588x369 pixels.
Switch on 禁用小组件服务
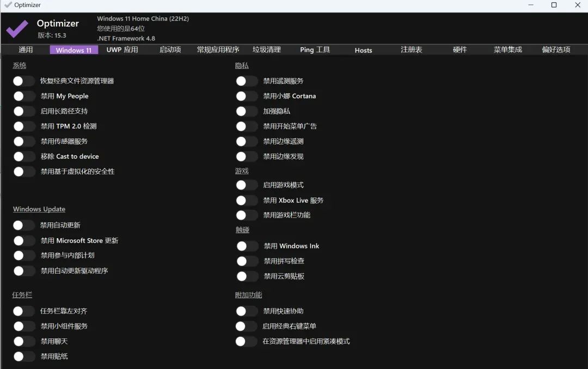[23, 326]
